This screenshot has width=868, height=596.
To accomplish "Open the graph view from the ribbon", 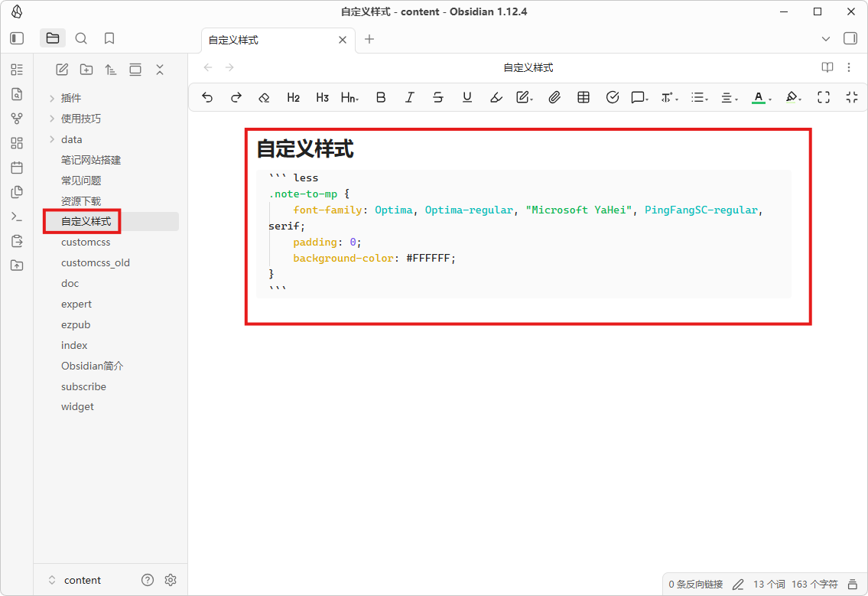I will pyautogui.click(x=17, y=119).
